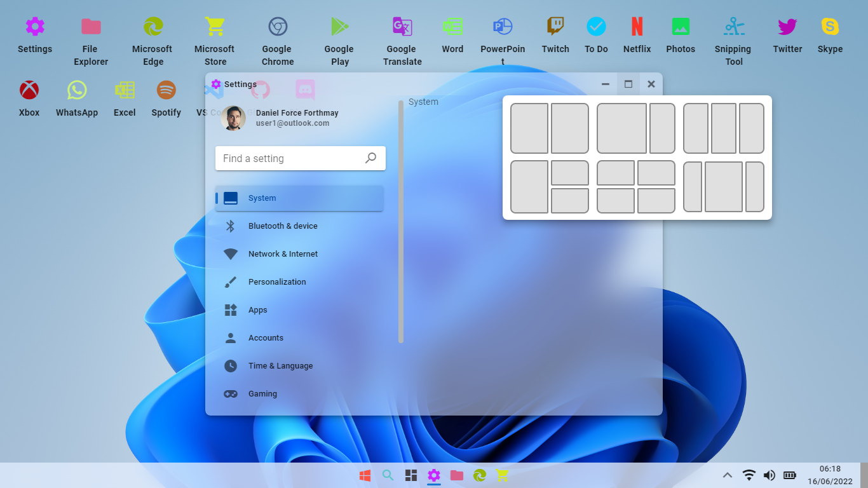Click the Windows Start button in taskbar
This screenshot has width=868, height=488.
pos(365,475)
